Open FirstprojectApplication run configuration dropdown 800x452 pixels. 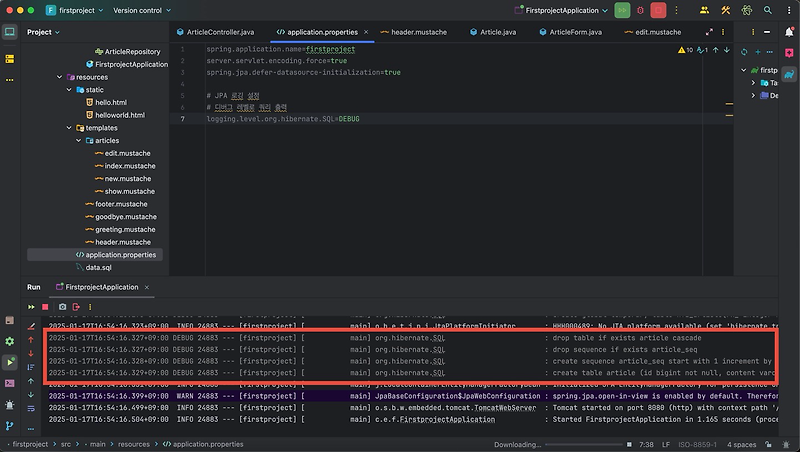(x=561, y=10)
